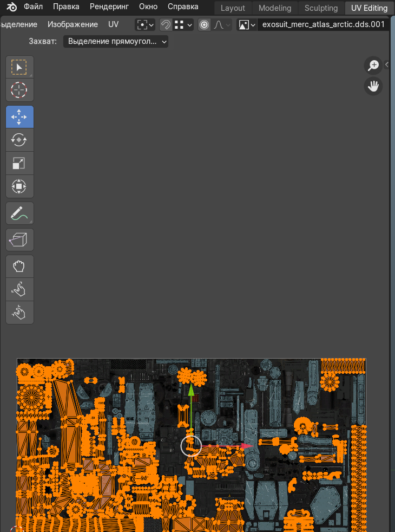Open the Файл menu
The image size is (395, 532).
point(33,7)
